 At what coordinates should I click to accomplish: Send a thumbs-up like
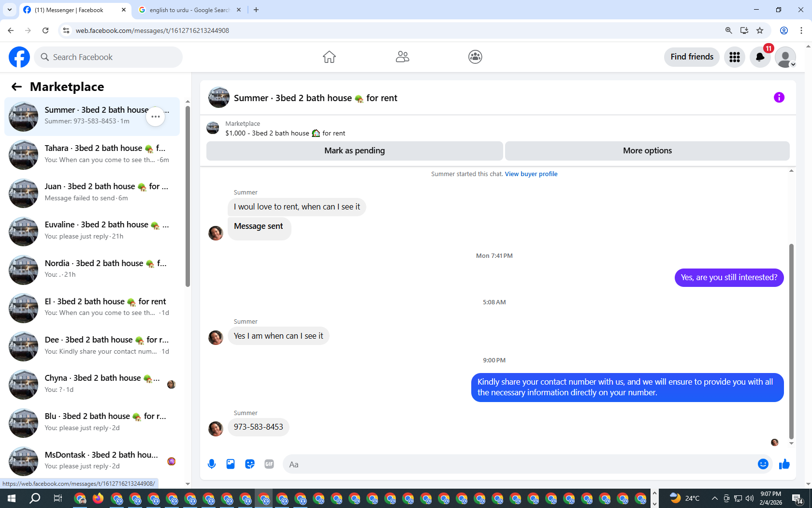(784, 464)
